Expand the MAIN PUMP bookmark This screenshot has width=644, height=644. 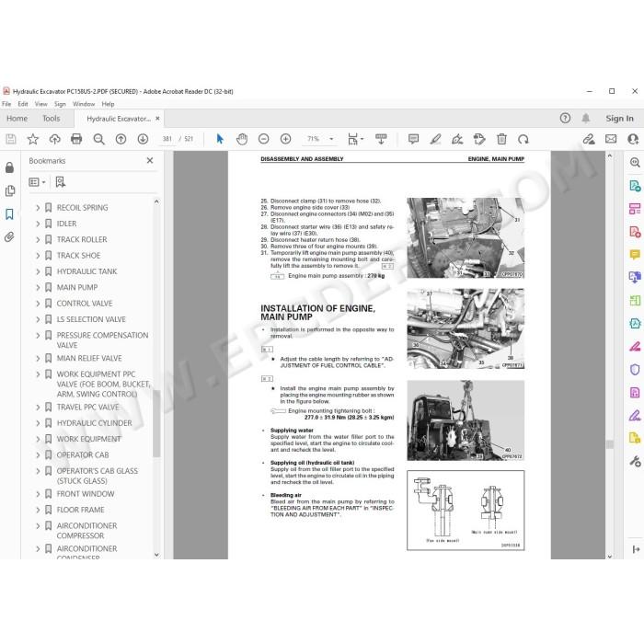tap(38, 287)
